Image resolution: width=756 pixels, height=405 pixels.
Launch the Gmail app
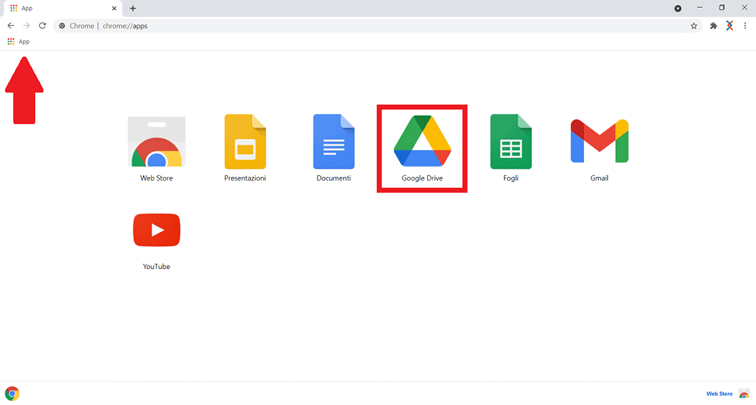599,150
